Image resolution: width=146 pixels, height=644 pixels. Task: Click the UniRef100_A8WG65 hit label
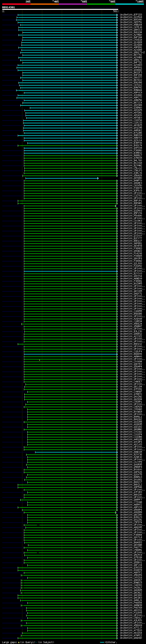pos(131,452)
